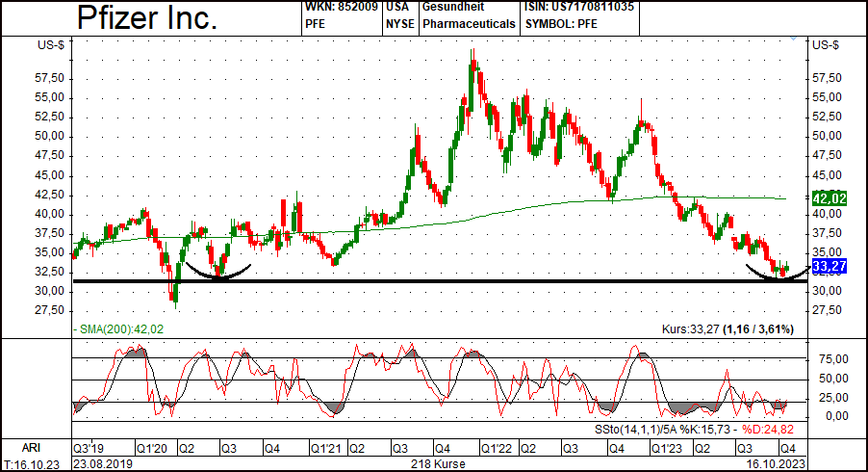This screenshot has height=472, width=868.
Task: Select the end date 16.10.2023
Action: pyautogui.click(x=776, y=464)
